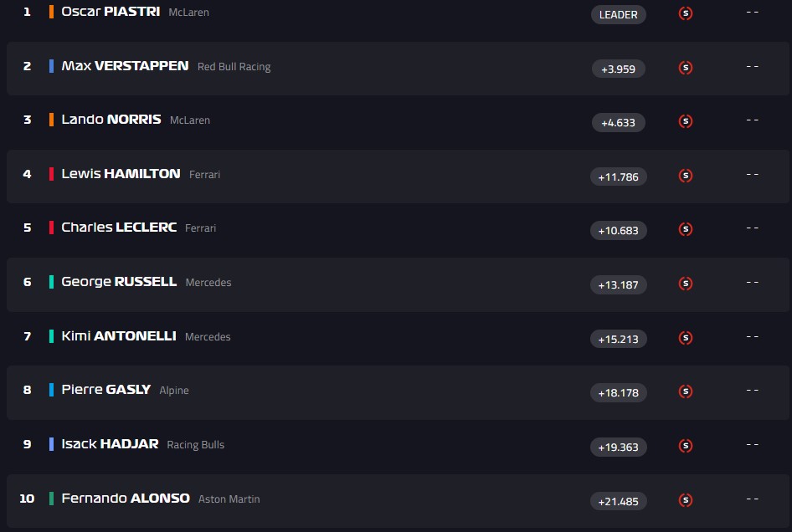Screen dimensions: 792x532
Task: Open Kimi ANTONELLI's driver entry
Action: pyautogui.click(x=119, y=336)
